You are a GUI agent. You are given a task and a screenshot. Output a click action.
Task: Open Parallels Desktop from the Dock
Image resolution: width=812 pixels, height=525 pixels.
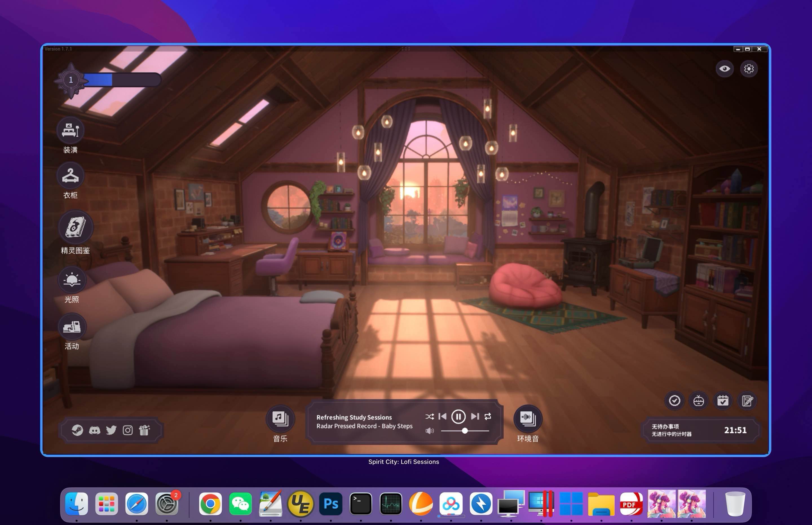(541, 504)
